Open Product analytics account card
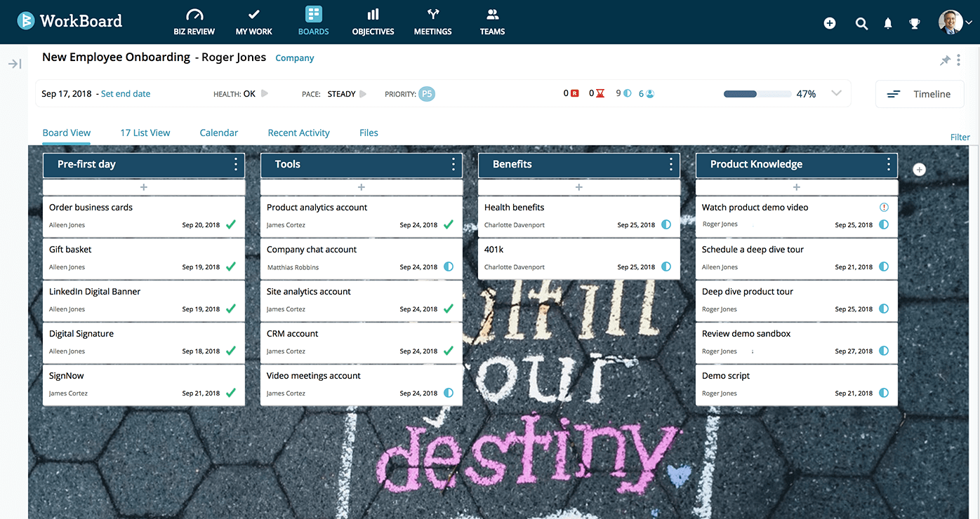 tap(362, 217)
